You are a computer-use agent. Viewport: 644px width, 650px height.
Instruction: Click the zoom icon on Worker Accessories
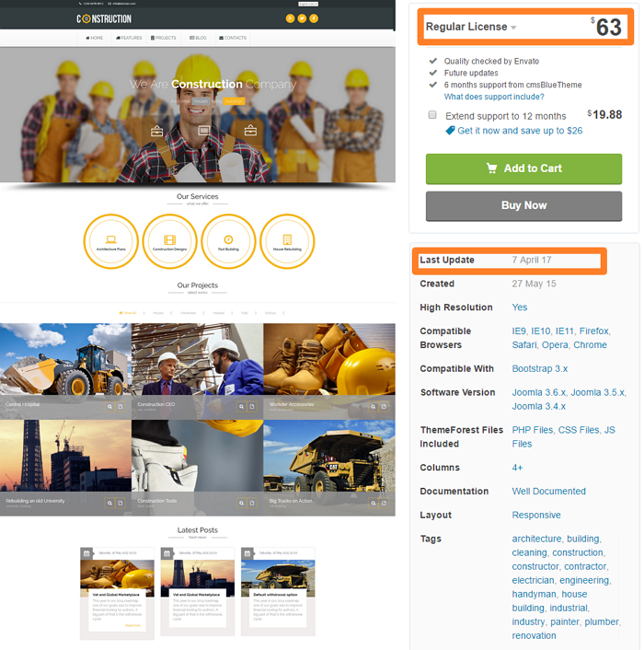[374, 407]
